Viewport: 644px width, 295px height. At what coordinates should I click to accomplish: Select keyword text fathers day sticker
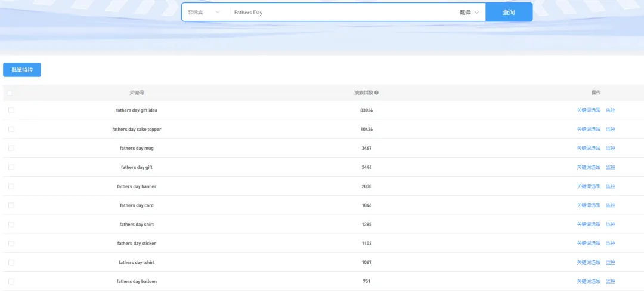coord(137,244)
